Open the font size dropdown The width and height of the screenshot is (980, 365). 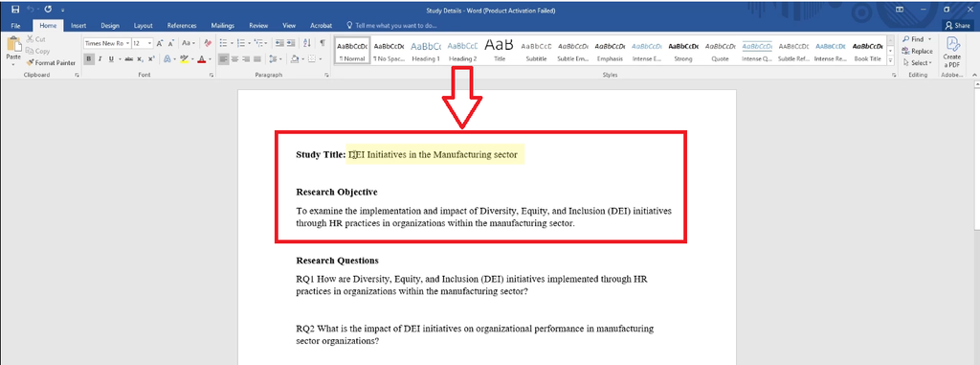coord(149,43)
